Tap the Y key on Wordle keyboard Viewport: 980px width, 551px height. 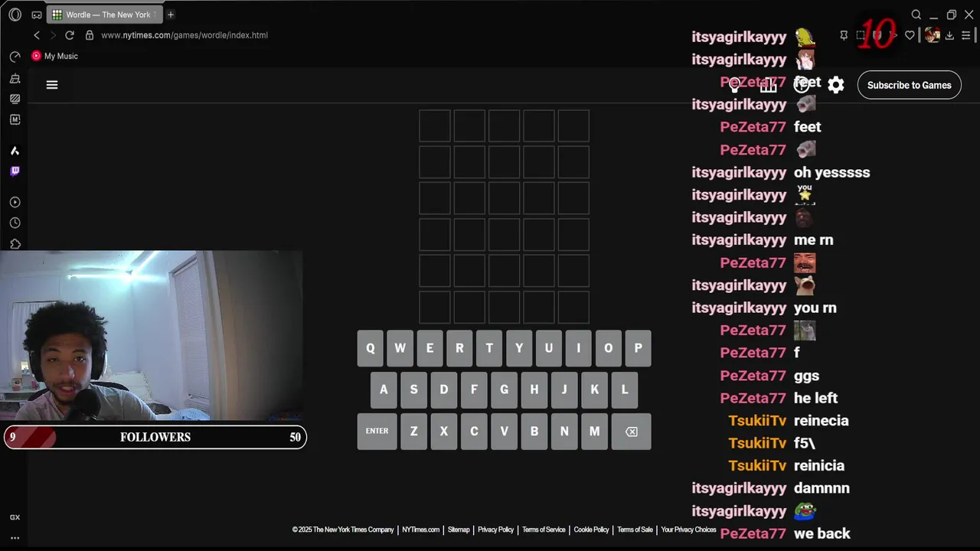click(x=519, y=348)
